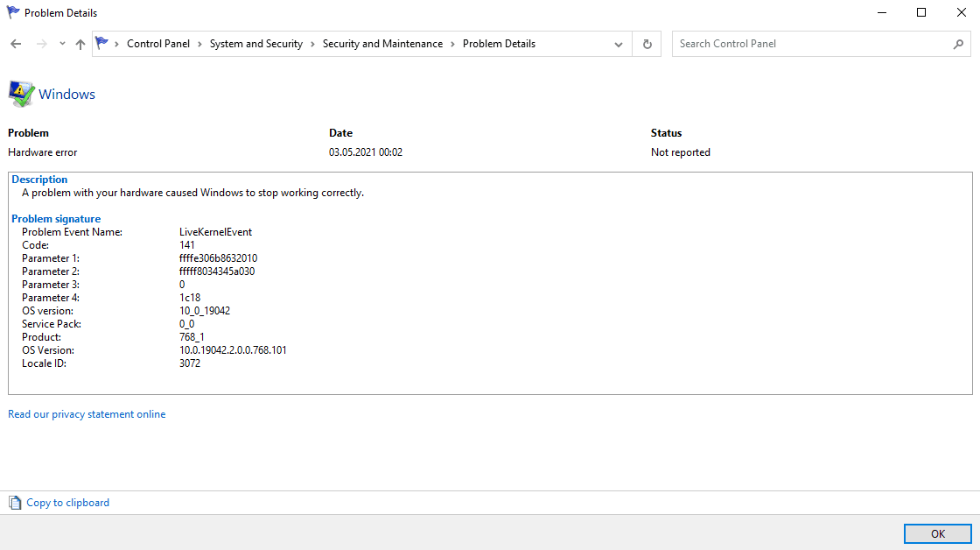Navigate to Security and Maintenance breadcrumb
This screenshot has width=980, height=550.
point(382,44)
